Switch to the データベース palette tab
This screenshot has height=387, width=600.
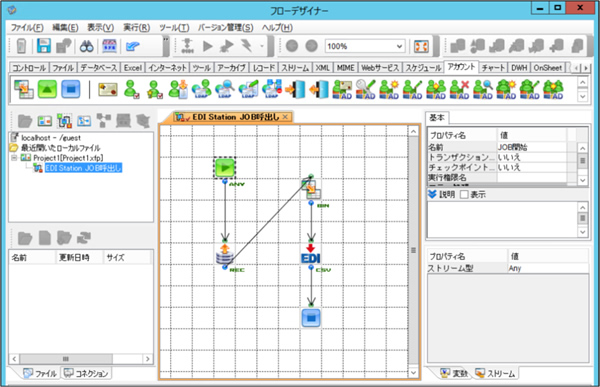point(98,68)
